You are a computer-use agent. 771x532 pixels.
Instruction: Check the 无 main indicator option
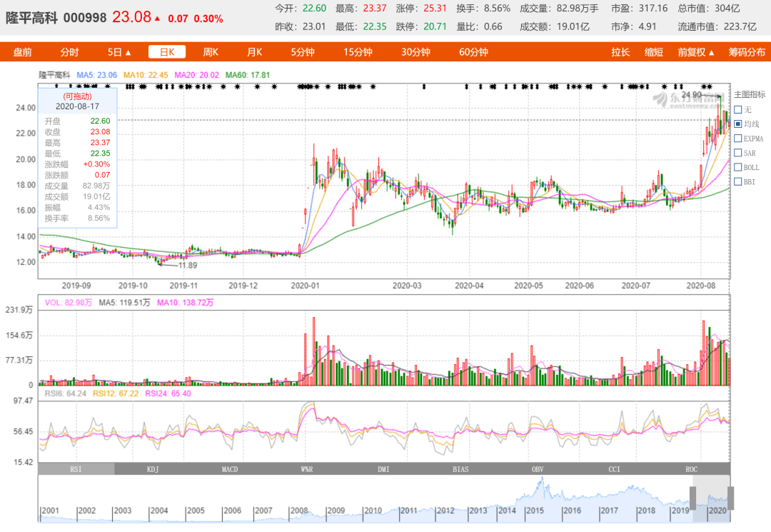point(738,110)
